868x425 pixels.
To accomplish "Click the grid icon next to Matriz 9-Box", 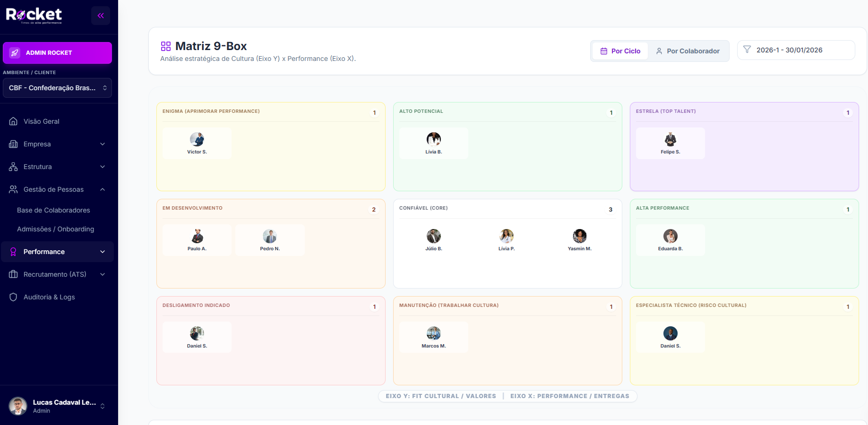I will coord(165,46).
